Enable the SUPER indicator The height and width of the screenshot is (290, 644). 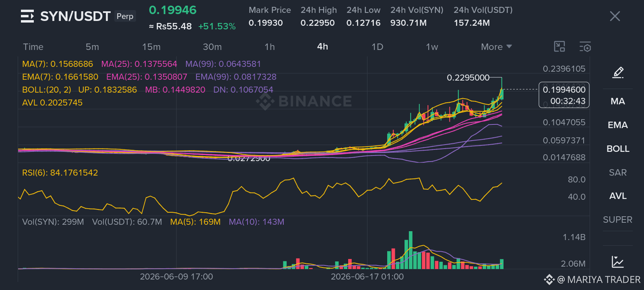click(618, 220)
